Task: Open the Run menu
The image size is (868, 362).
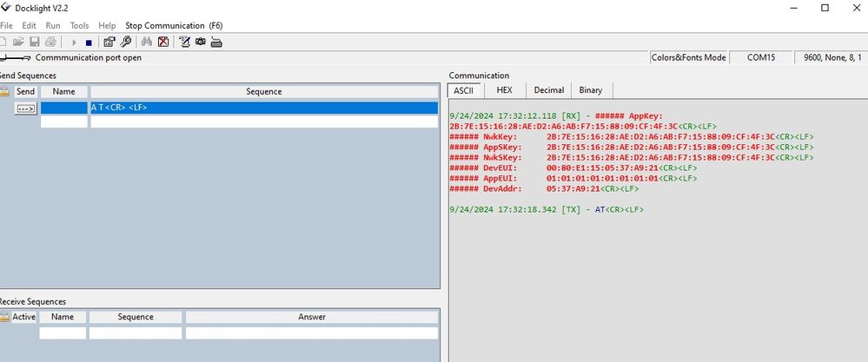Action: click(53, 25)
